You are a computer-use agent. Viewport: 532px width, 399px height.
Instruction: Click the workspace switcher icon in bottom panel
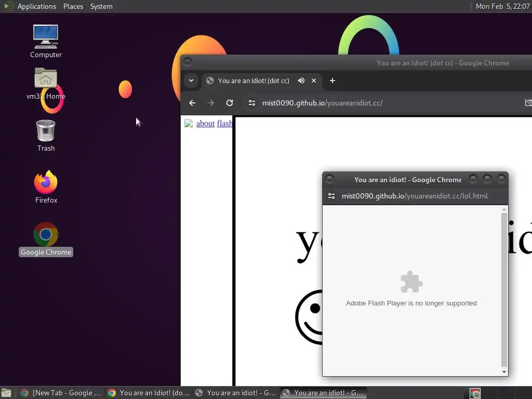point(475,393)
